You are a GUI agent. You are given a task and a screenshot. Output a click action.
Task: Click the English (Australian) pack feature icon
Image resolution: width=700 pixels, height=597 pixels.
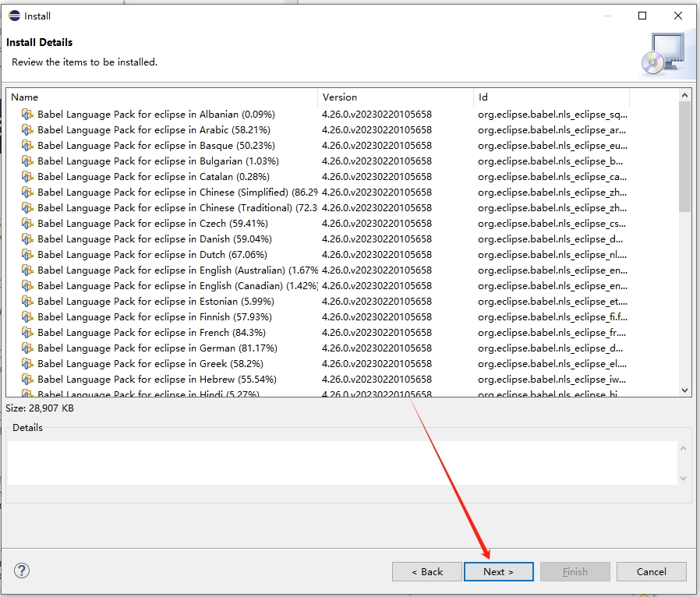[x=27, y=271]
